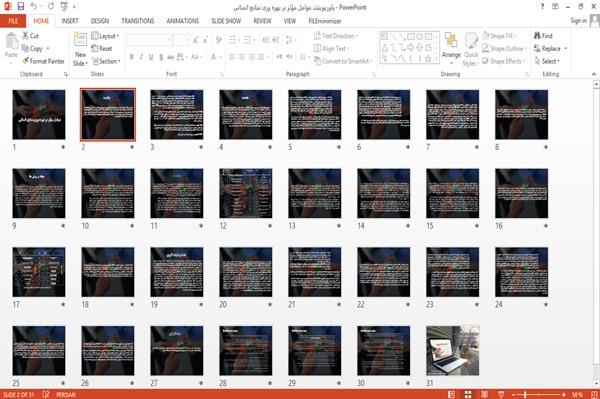Image resolution: width=600 pixels, height=399 pixels.
Task: Open the Layout dropdown
Action: tap(106, 36)
